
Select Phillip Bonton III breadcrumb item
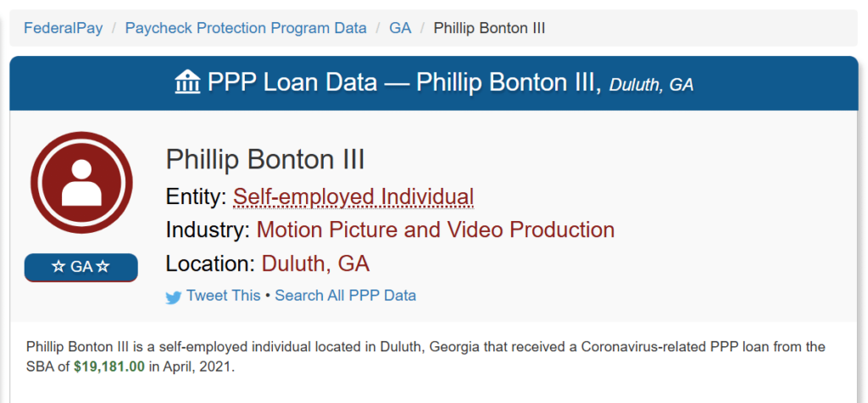tap(489, 28)
